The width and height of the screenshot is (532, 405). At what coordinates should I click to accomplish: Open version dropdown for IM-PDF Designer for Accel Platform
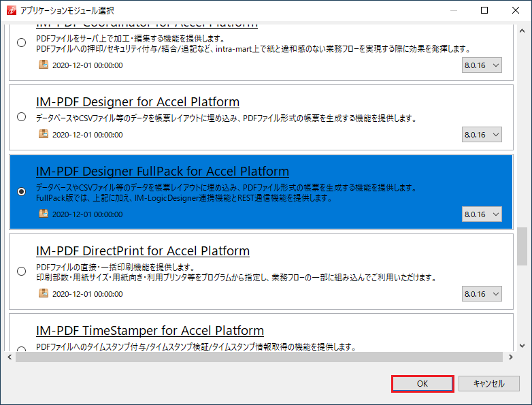click(x=482, y=135)
